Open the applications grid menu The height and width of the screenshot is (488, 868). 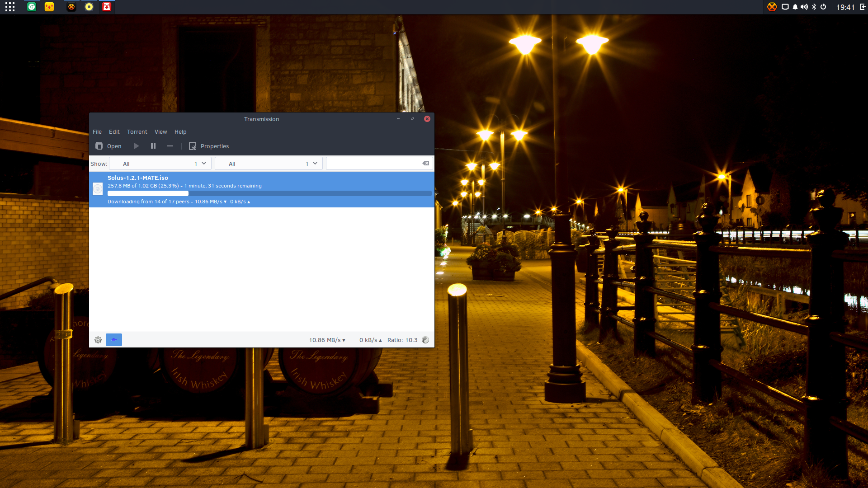pyautogui.click(x=10, y=7)
